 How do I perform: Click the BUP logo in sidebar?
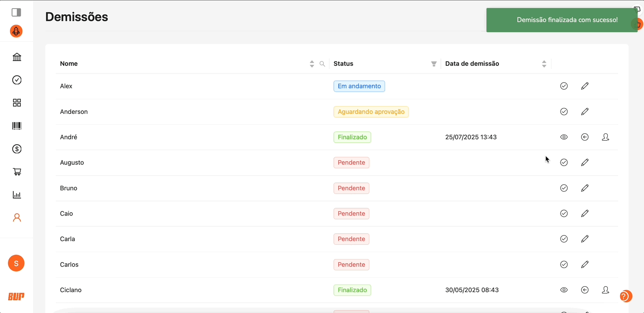(x=16, y=297)
